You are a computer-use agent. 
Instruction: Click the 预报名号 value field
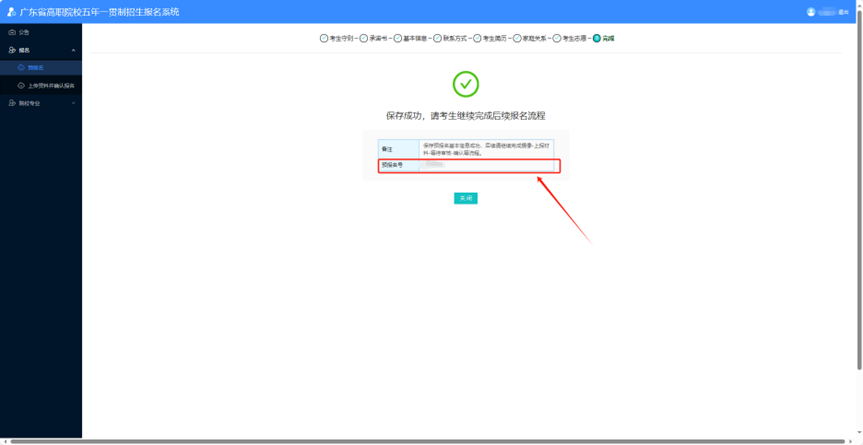coord(487,165)
